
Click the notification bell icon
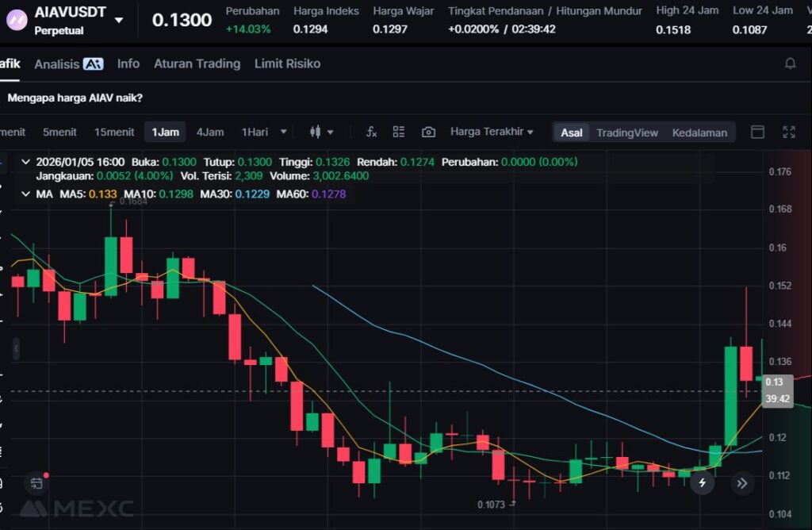point(790,63)
